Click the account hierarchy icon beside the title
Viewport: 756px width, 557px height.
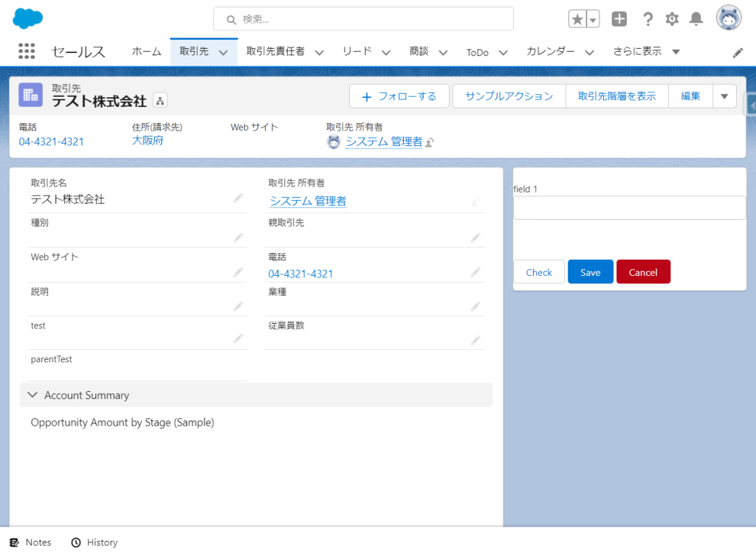160,100
